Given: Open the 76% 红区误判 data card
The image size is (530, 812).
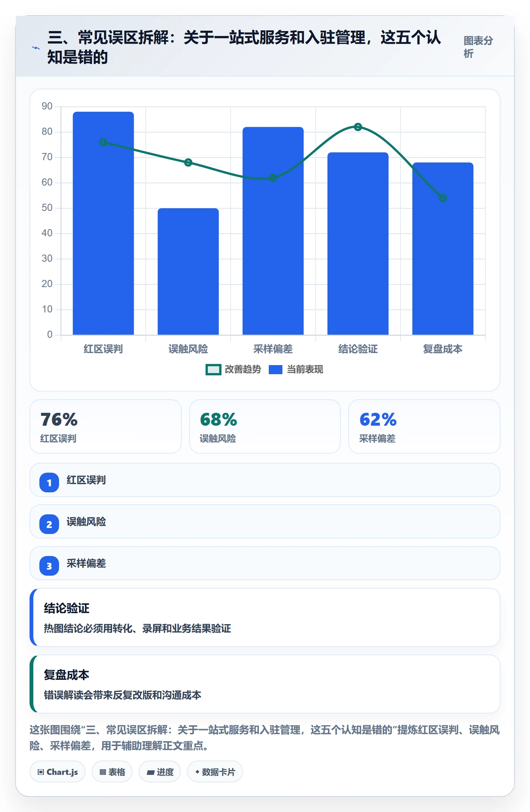Looking at the screenshot, I should (x=106, y=426).
